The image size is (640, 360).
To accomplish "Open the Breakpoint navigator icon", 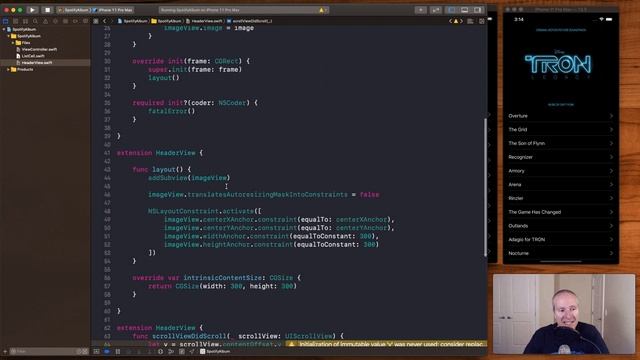I will pos(75,21).
